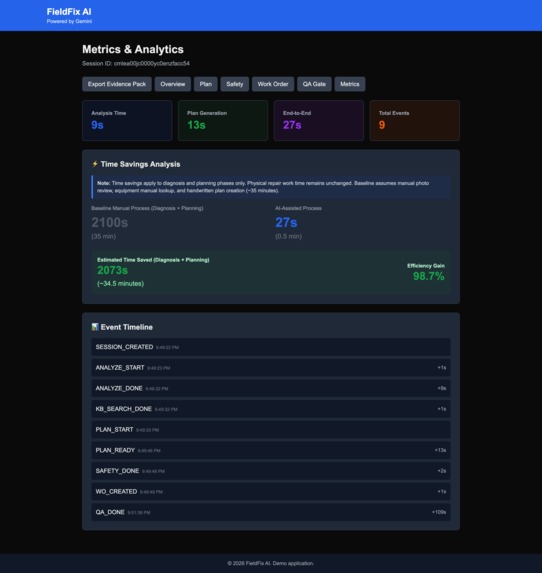Screen dimensions: 542x573
Task: Click the (0.5 min) AI process text
Action: (288, 236)
